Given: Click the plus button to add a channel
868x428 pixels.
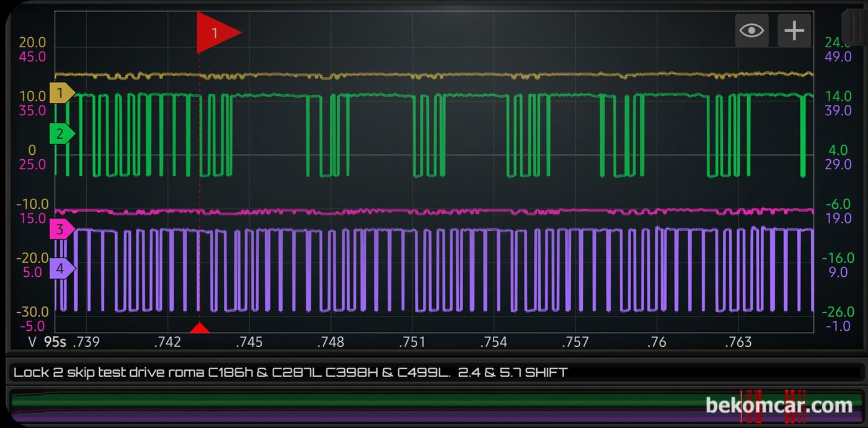Looking at the screenshot, I should (x=794, y=30).
